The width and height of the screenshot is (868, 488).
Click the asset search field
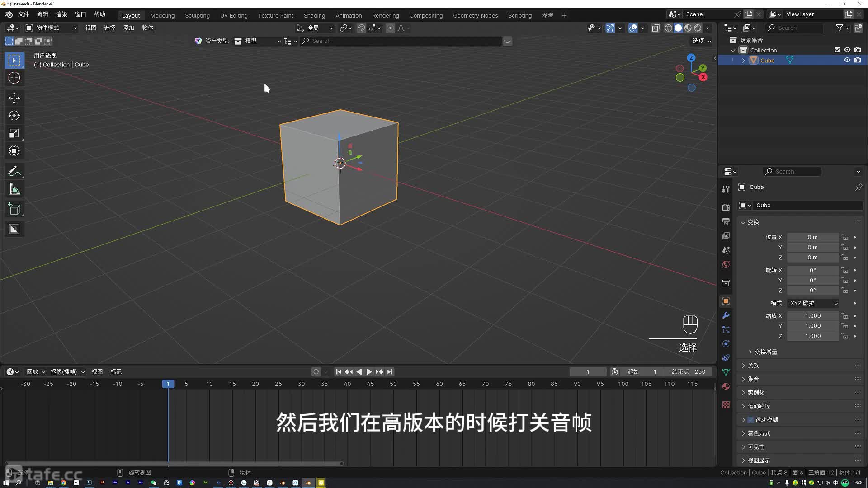(x=402, y=41)
